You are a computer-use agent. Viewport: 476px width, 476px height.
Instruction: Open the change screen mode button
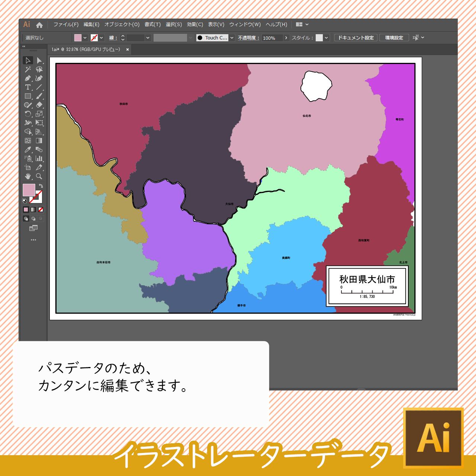click(x=33, y=228)
